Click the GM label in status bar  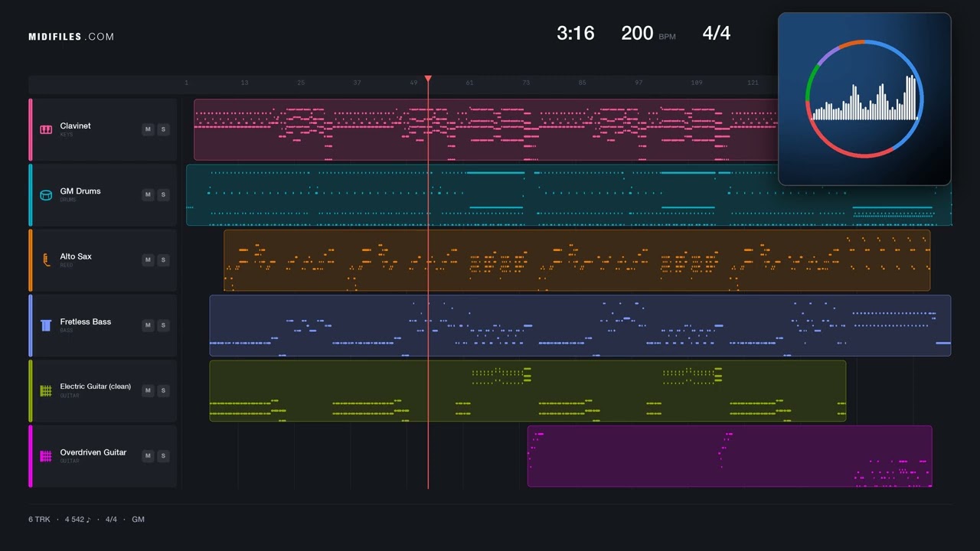click(x=138, y=520)
